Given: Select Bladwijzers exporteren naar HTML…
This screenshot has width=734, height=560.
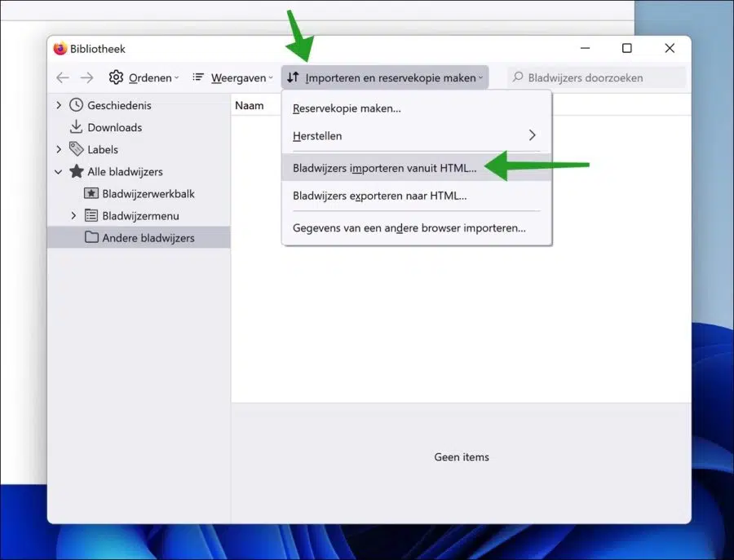Looking at the screenshot, I should tap(416, 196).
